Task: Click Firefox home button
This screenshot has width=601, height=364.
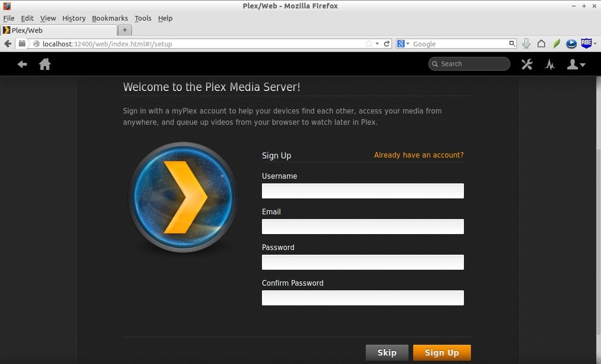Action: point(541,44)
